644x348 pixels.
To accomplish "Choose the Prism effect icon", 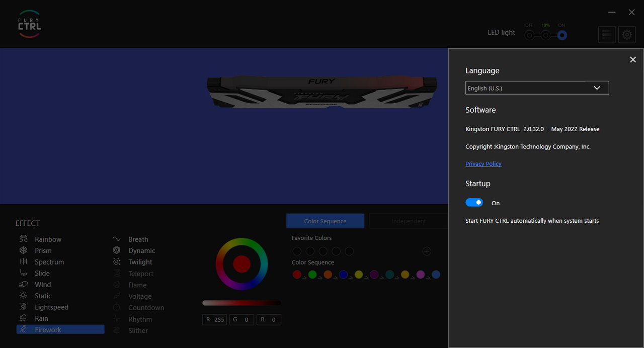I will coord(23,250).
